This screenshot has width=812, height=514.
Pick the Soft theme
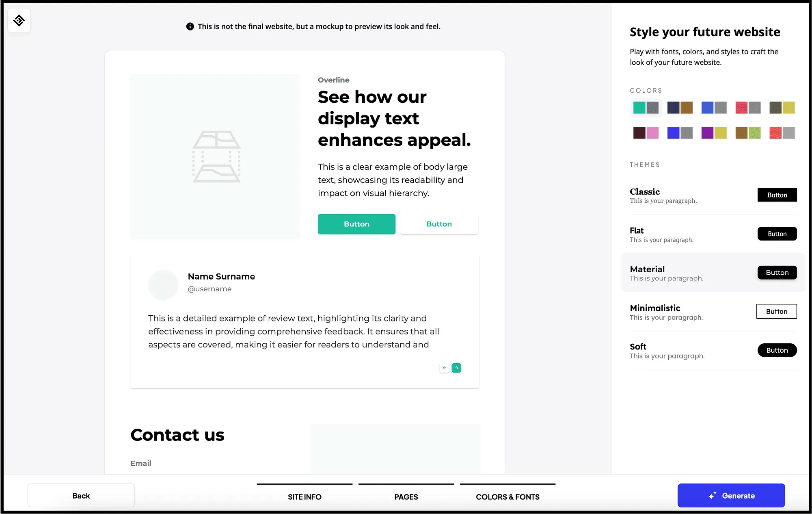[713, 351]
